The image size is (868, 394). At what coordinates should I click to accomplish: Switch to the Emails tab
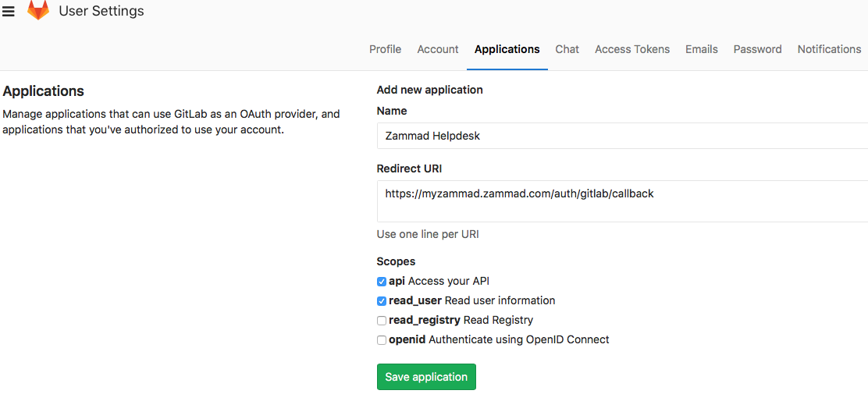pyautogui.click(x=702, y=49)
